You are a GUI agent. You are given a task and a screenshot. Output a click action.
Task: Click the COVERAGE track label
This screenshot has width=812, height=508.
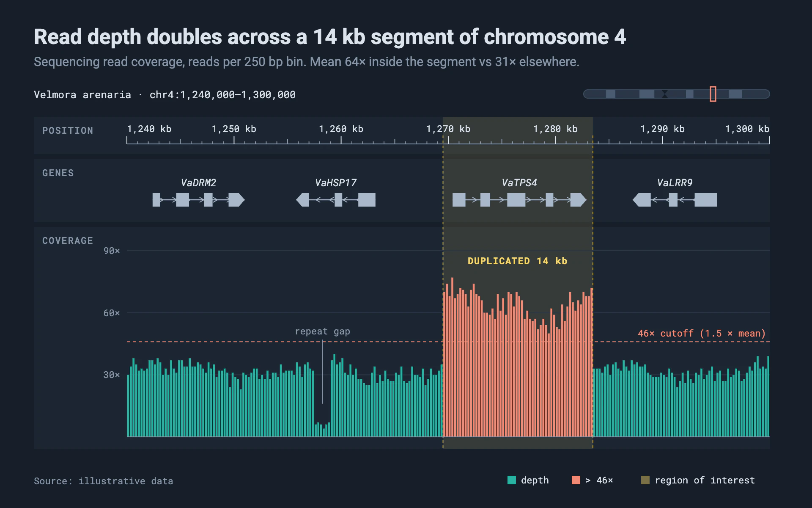click(68, 240)
